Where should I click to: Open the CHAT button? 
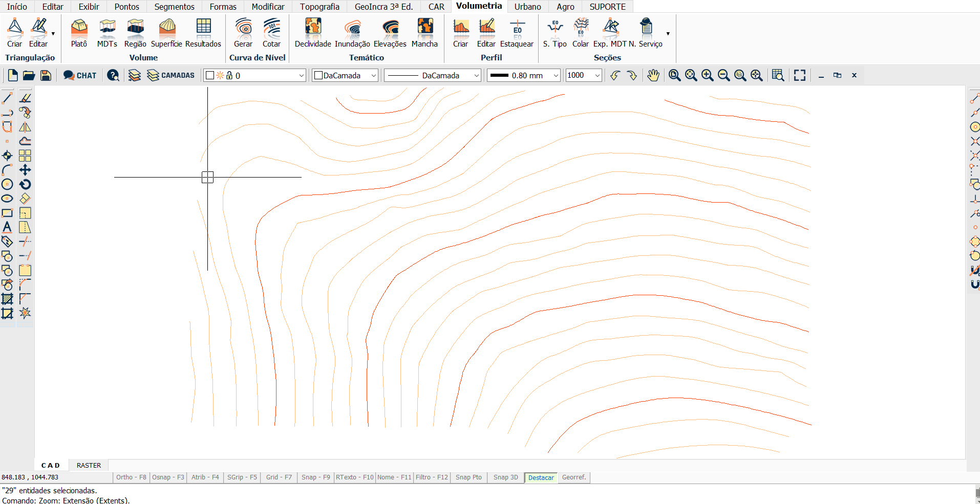click(x=80, y=76)
